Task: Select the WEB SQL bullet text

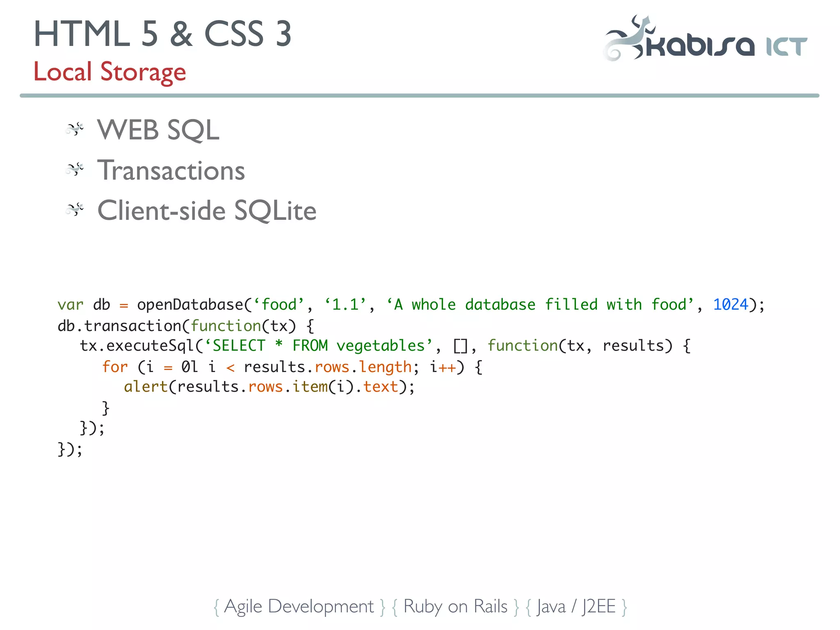Action: pyautogui.click(x=158, y=130)
